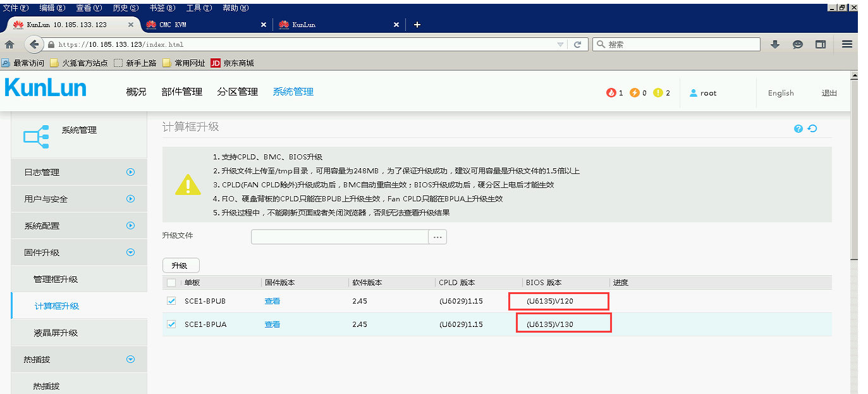Go to the 概况 navigation tab
Screen dimensions: 868x394
click(x=136, y=92)
